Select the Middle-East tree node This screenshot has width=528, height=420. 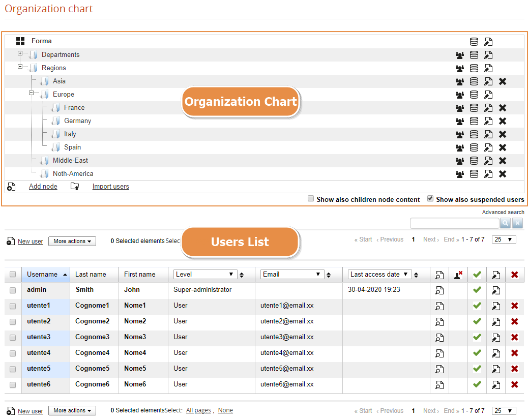pos(70,161)
